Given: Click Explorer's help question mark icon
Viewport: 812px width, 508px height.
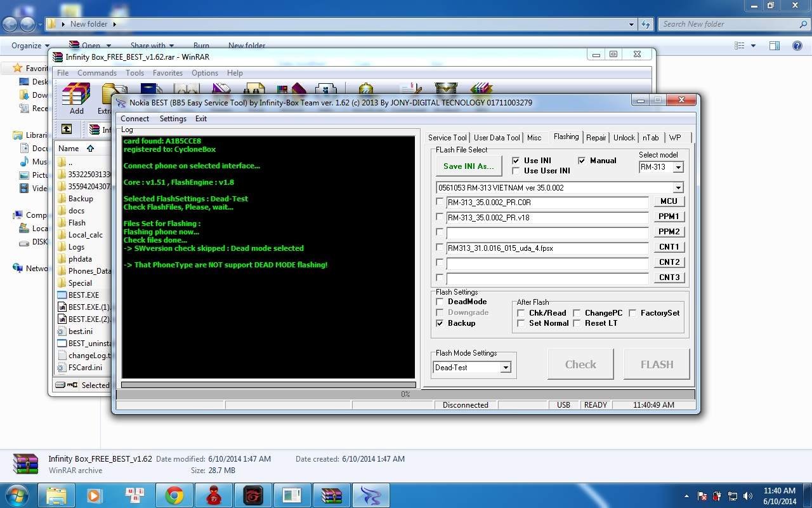Looking at the screenshot, I should tap(797, 46).
